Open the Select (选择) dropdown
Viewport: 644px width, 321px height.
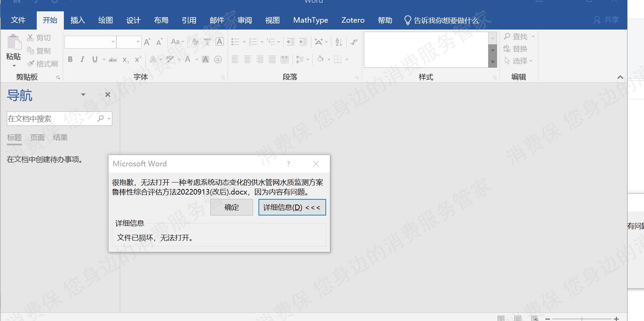[518, 61]
